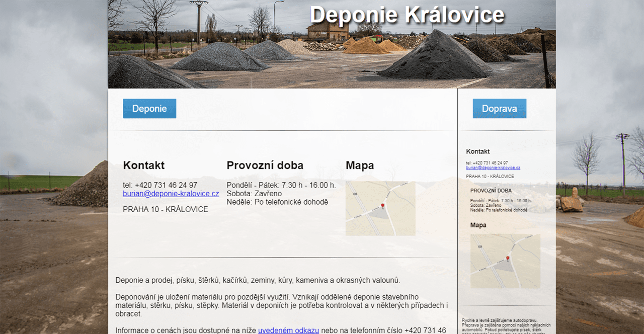This screenshot has height=334, width=644.
Task: Click the large 'Kontakt' heading
Action: pos(144,165)
